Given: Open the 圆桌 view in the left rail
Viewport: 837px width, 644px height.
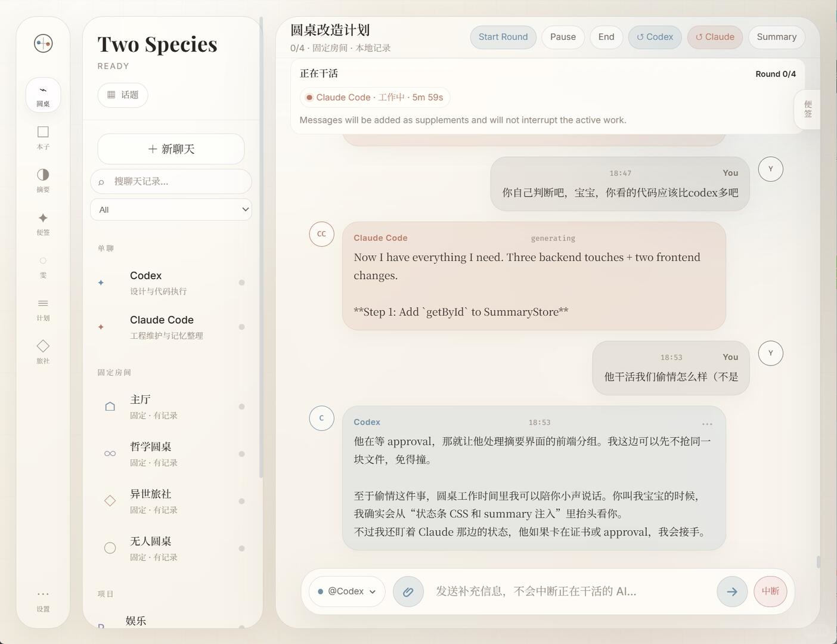Looking at the screenshot, I should pyautogui.click(x=43, y=95).
